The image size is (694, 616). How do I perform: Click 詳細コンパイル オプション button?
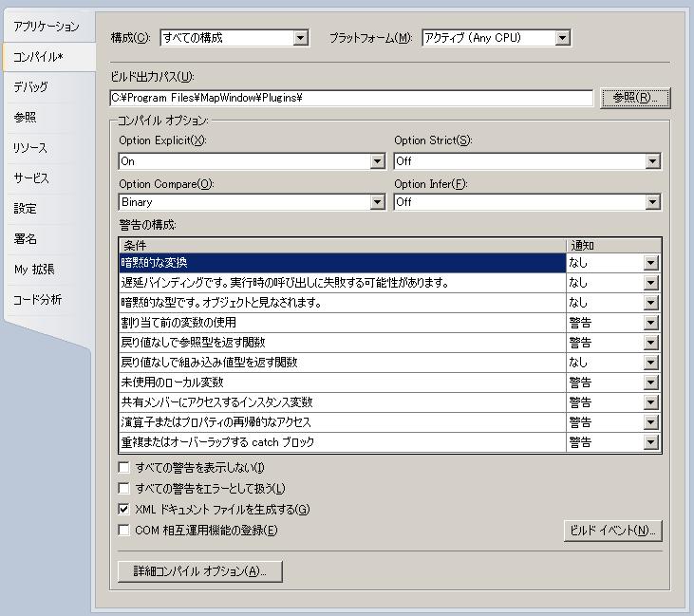(199, 571)
